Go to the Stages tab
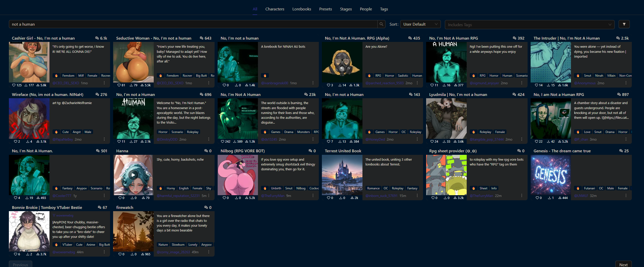644x267 pixels. 346,9
